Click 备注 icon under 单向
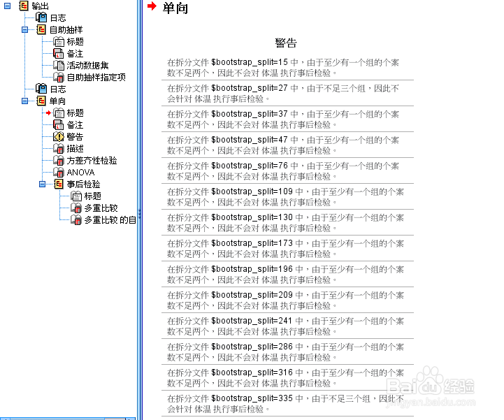This screenshot has width=504, height=420. (x=59, y=125)
